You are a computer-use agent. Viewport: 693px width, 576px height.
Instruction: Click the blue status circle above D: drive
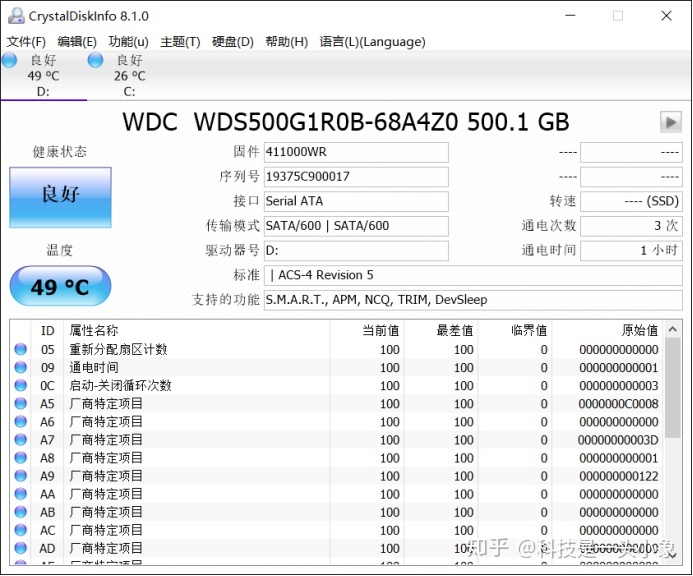[9, 60]
